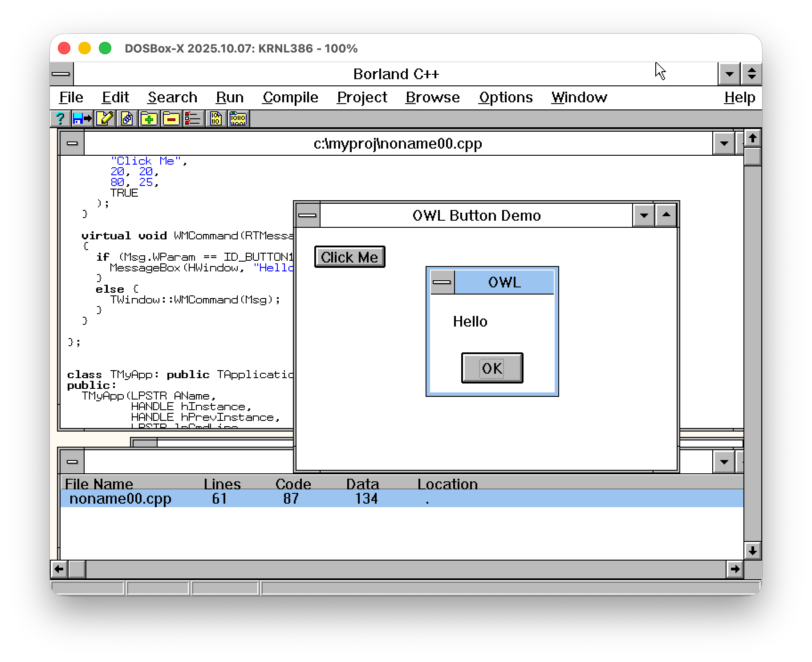Open the Options menu
812x662 pixels.
tap(506, 97)
